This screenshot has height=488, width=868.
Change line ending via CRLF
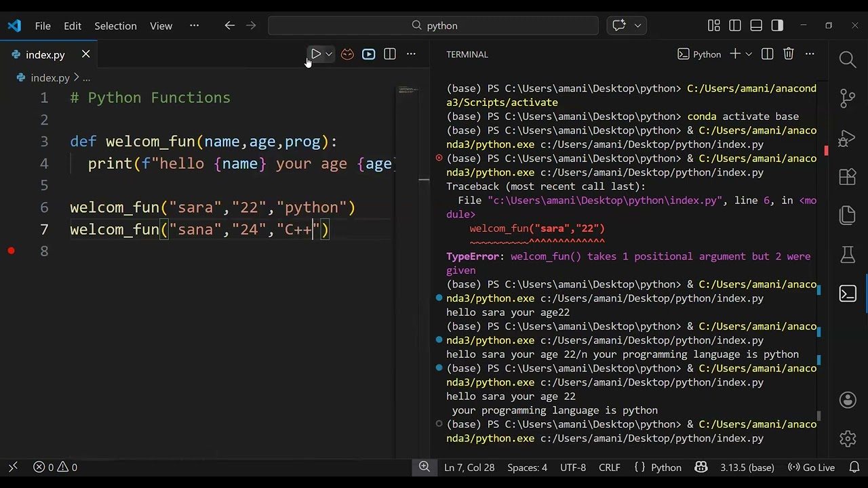coord(610,468)
